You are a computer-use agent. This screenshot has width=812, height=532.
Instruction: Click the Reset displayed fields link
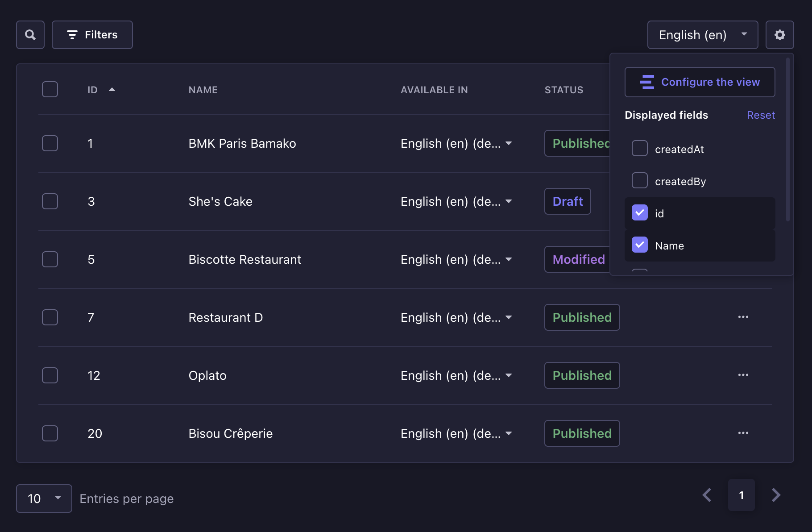pyautogui.click(x=760, y=115)
